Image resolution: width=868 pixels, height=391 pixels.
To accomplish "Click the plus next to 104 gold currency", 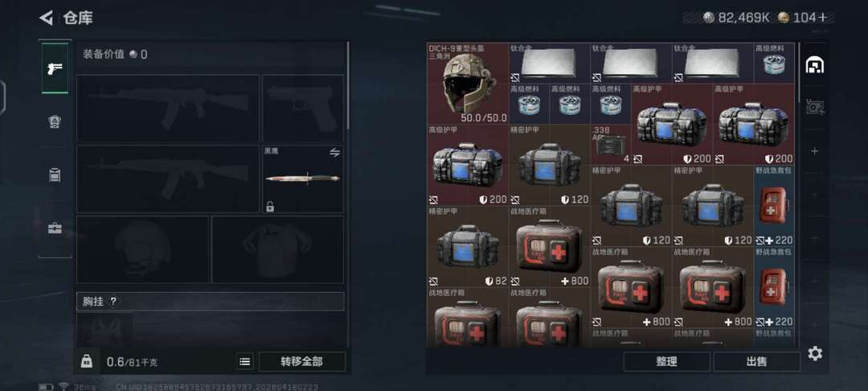I will click(823, 18).
